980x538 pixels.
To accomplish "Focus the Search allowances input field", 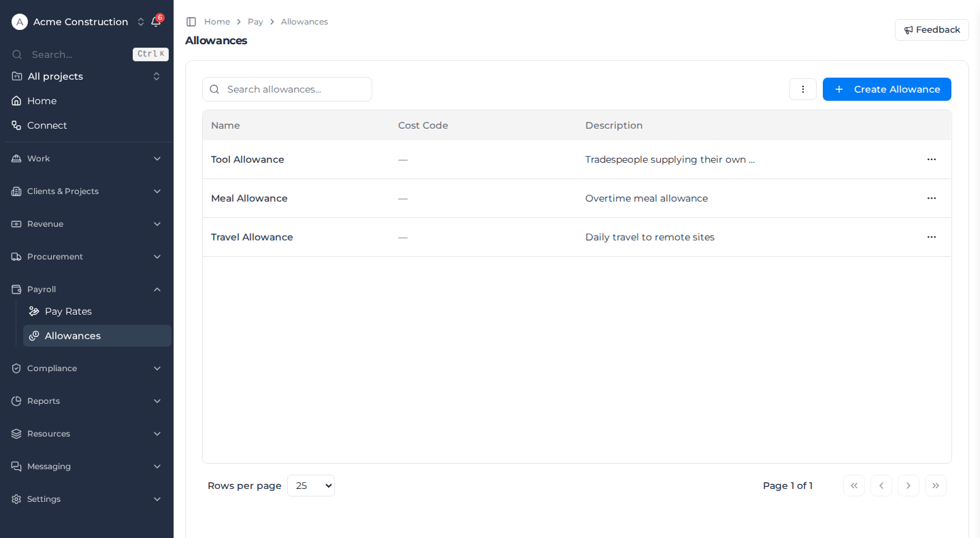I will tap(287, 89).
